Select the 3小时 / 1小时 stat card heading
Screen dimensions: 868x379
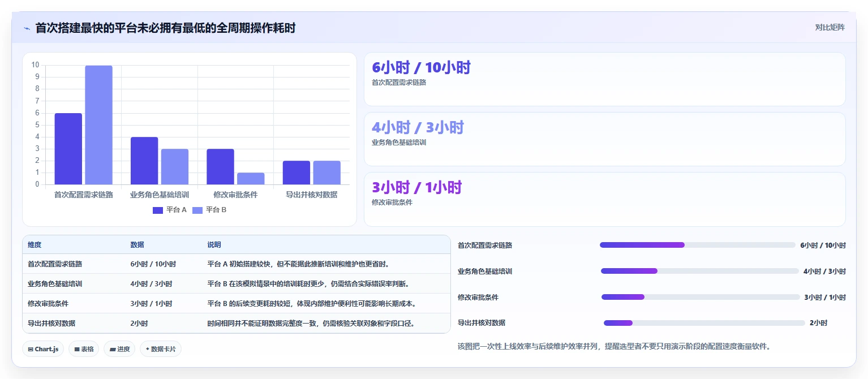click(x=417, y=187)
